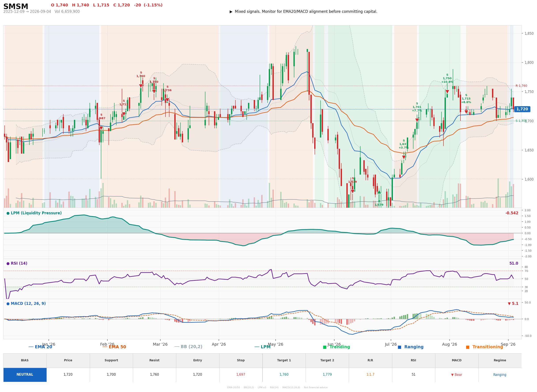Click the Entry column value 1,720
The width and height of the screenshot is (537, 392).
198,375
